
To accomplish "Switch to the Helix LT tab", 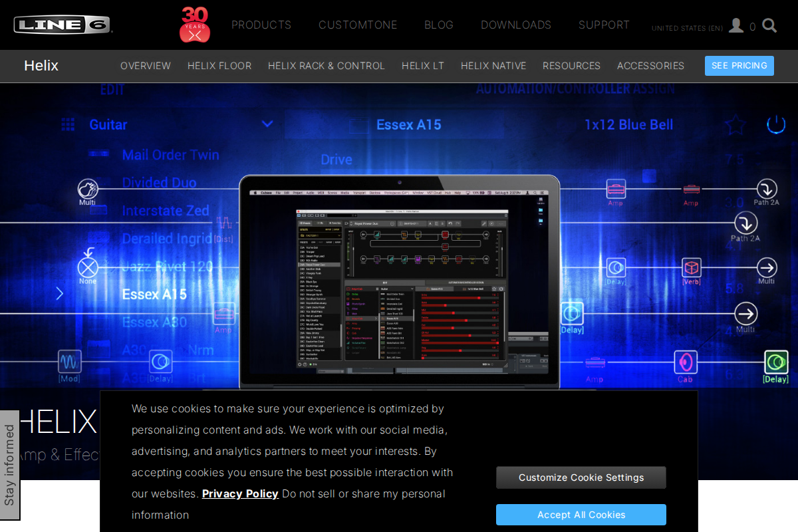I will click(x=423, y=66).
